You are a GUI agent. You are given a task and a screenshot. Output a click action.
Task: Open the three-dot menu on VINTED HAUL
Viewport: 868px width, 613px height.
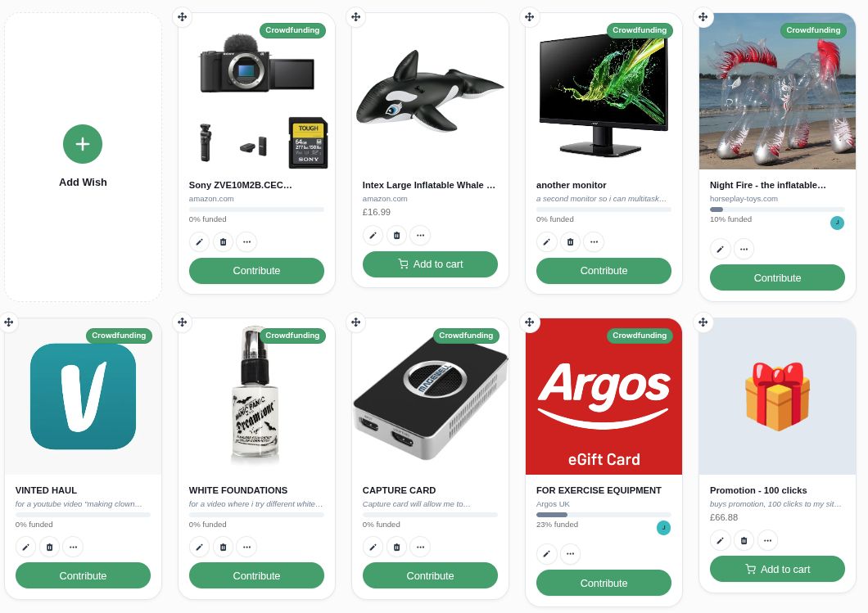pyautogui.click(x=73, y=548)
